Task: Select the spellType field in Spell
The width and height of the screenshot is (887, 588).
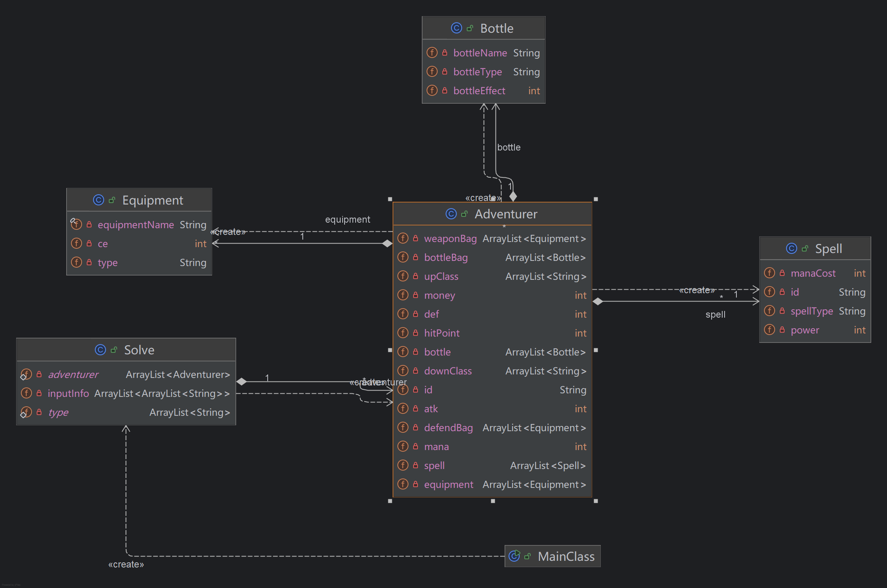Action: point(811,311)
